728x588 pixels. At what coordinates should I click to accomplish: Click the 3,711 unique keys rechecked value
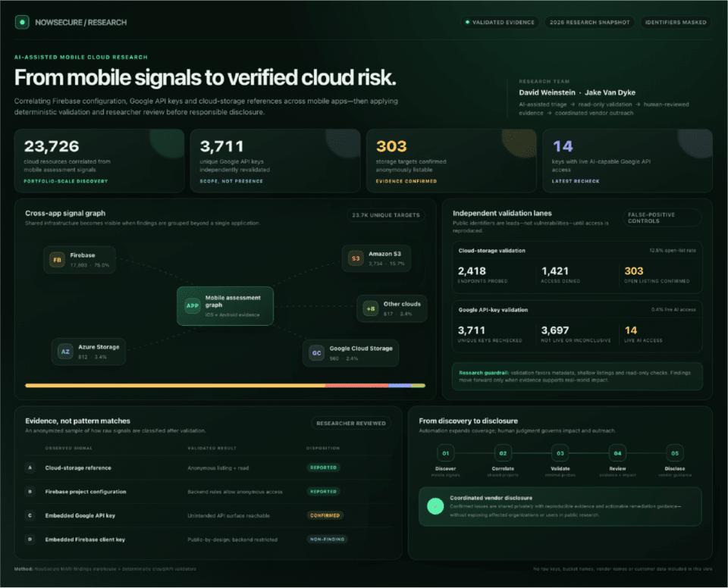coord(471,330)
